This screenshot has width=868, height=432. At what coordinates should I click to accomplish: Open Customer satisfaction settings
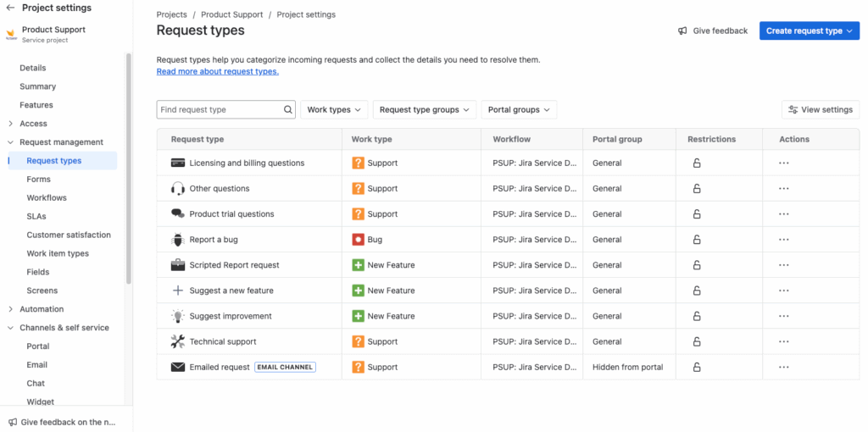pyautogui.click(x=69, y=235)
